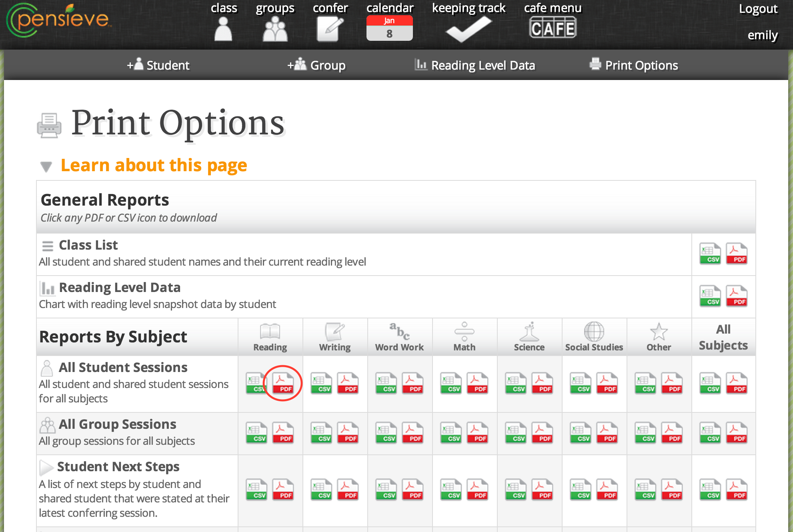Expand Learn about this page triangle
The image size is (793, 532).
tap(46, 166)
